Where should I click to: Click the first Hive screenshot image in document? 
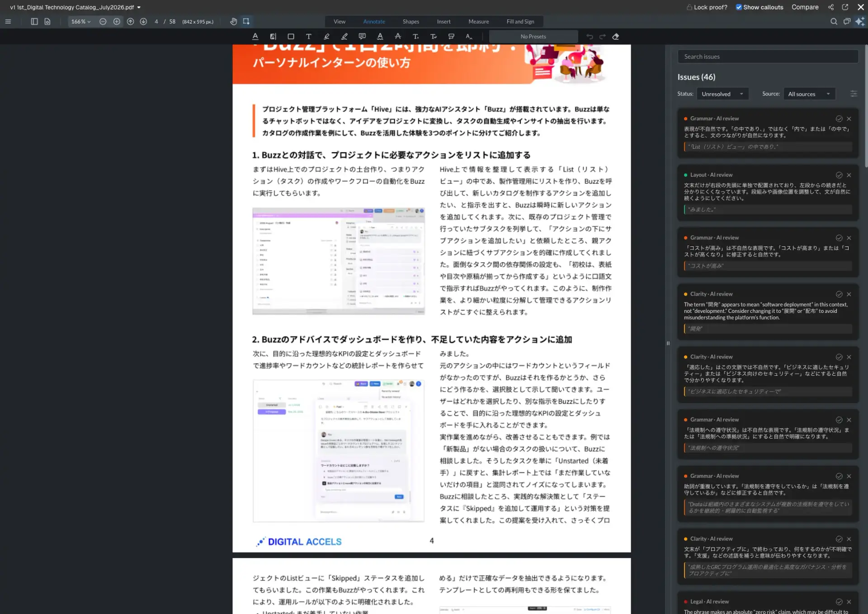click(339, 261)
